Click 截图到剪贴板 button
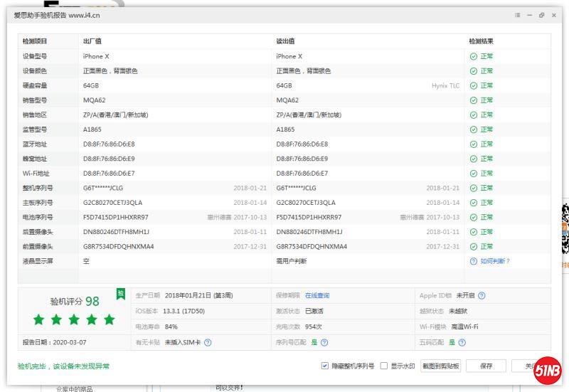The image size is (569, 392). point(441,366)
